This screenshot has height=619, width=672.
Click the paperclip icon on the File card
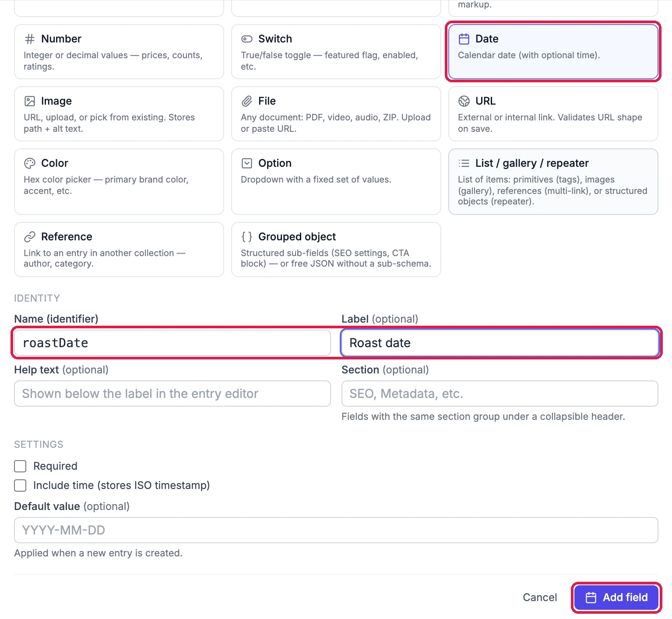pos(247,101)
